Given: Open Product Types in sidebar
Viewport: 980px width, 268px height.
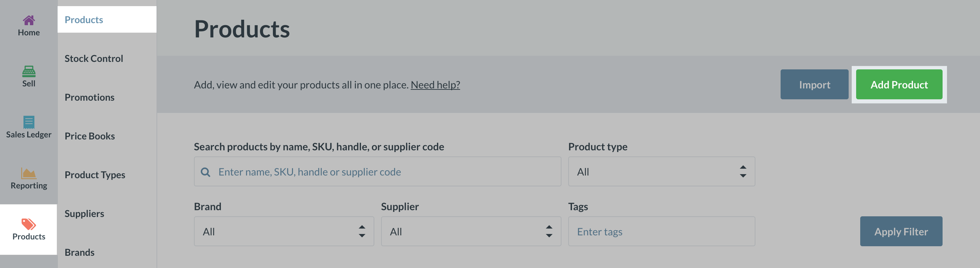Looking at the screenshot, I should click(x=95, y=175).
